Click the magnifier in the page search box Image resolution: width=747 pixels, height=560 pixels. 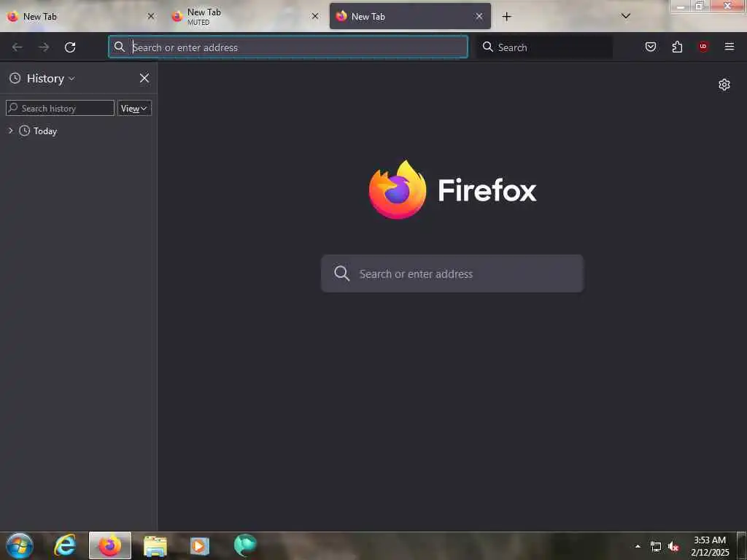point(342,273)
